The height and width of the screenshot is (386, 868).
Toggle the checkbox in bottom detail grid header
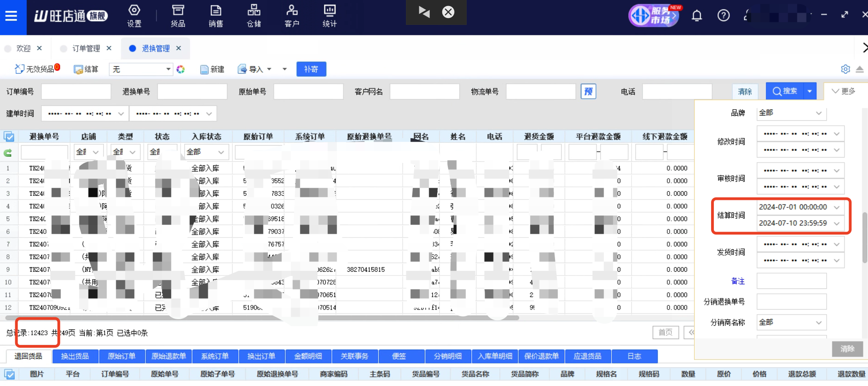(9, 374)
